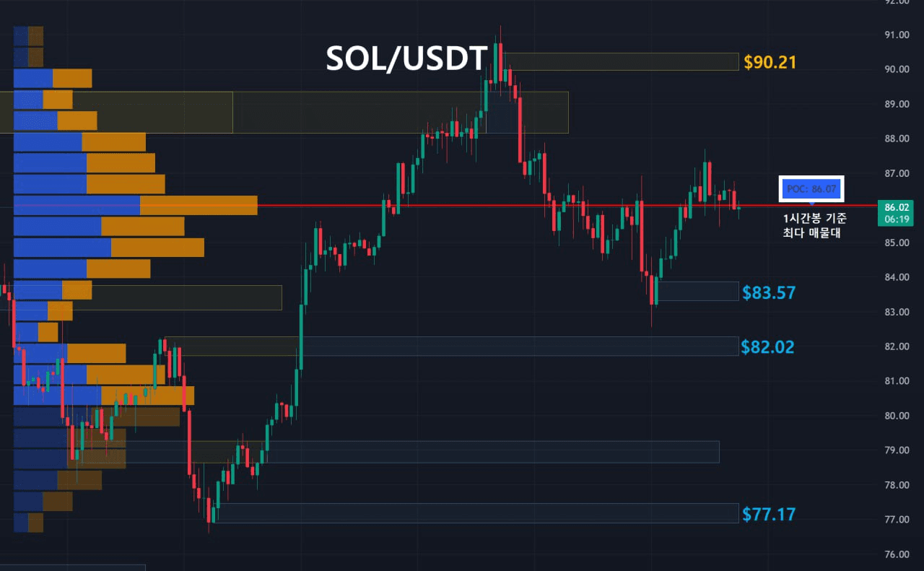
Task: Select the longest volume profile bar's orange segment
Action: [x=199, y=206]
